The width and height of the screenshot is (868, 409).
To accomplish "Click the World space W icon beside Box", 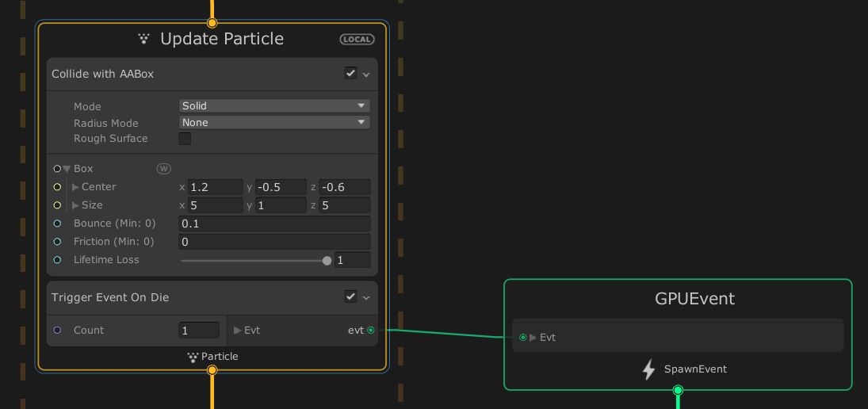I will [x=164, y=169].
